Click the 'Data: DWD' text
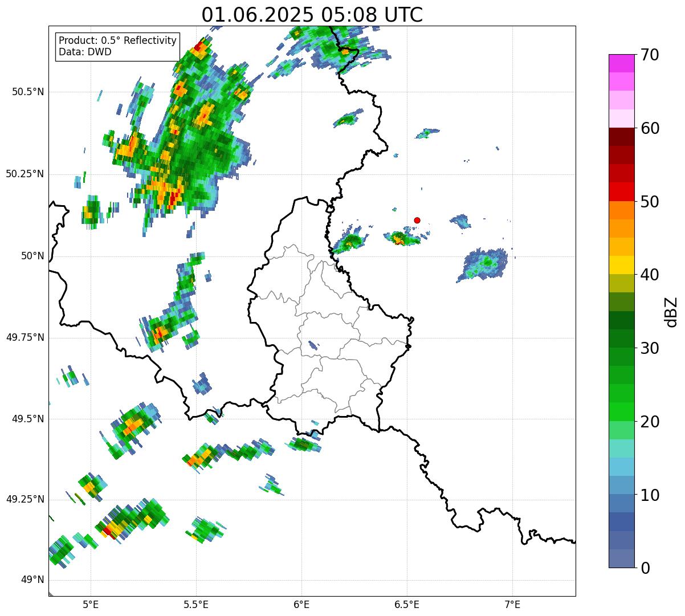685x616 pixels. (x=85, y=52)
